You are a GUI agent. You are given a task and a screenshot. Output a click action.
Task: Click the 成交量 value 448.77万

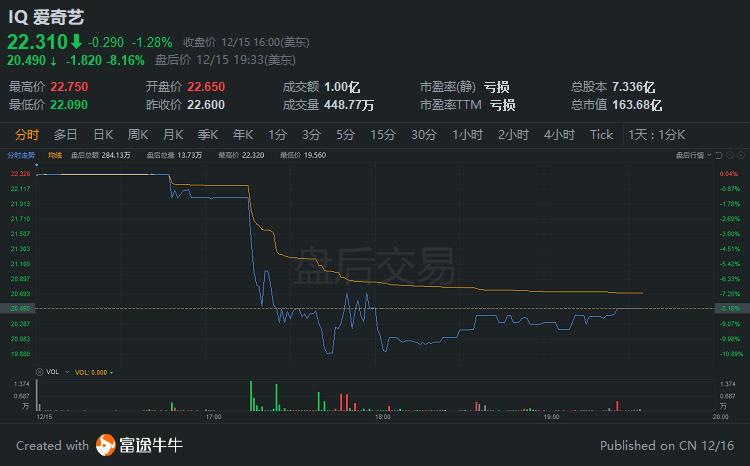pos(349,104)
